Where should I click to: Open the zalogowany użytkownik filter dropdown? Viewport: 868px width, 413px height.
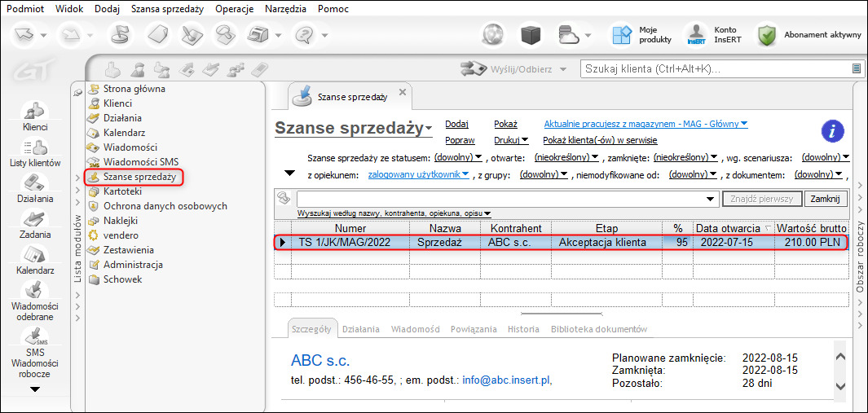click(x=418, y=174)
